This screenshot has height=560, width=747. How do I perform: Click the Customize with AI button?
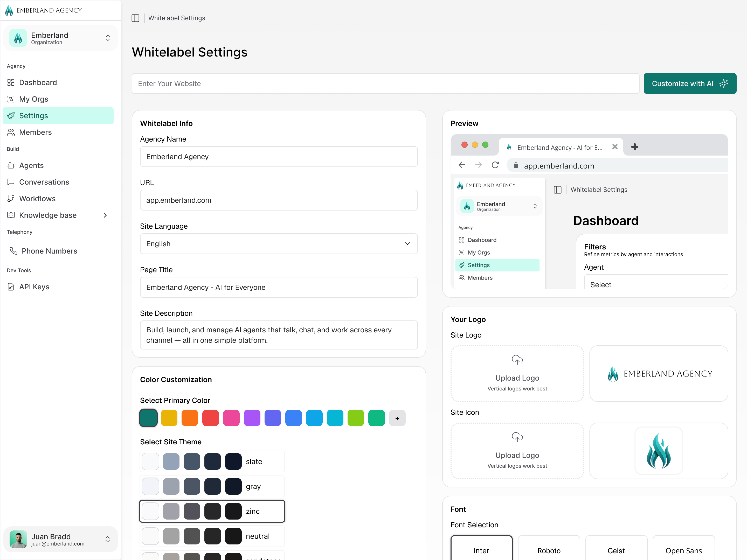coord(690,83)
